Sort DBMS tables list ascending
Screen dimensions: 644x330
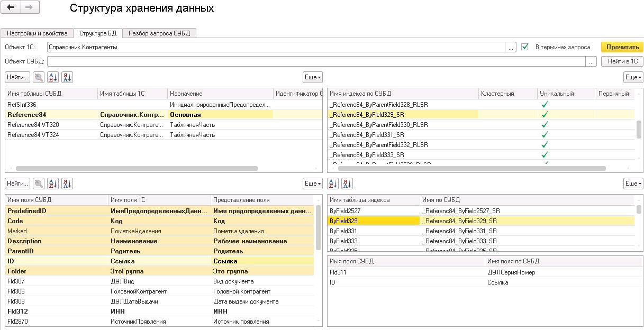tap(53, 78)
